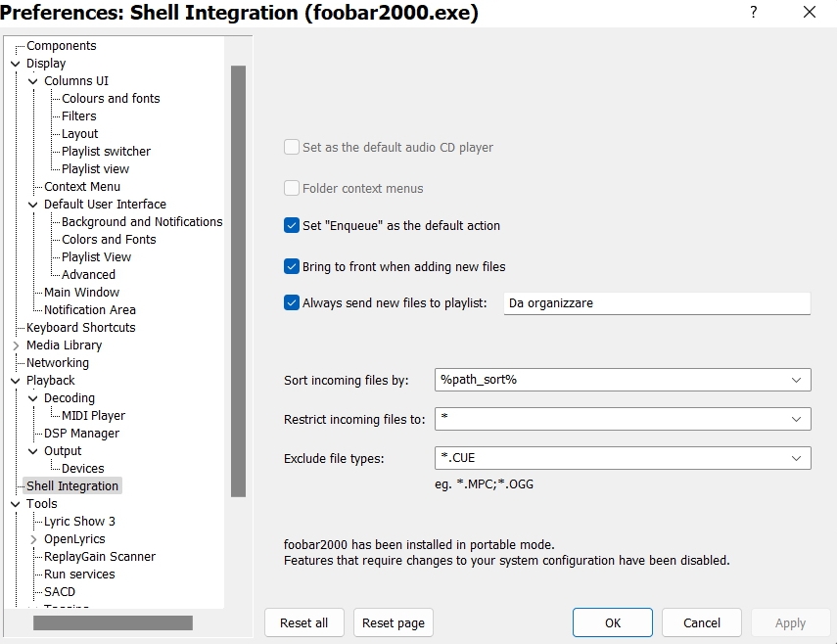Collapse the Output node

[33, 451]
